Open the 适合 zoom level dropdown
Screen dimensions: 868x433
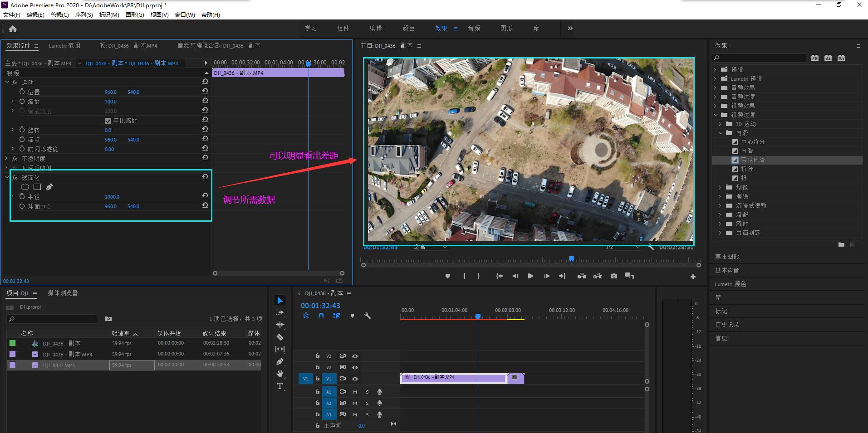point(430,247)
